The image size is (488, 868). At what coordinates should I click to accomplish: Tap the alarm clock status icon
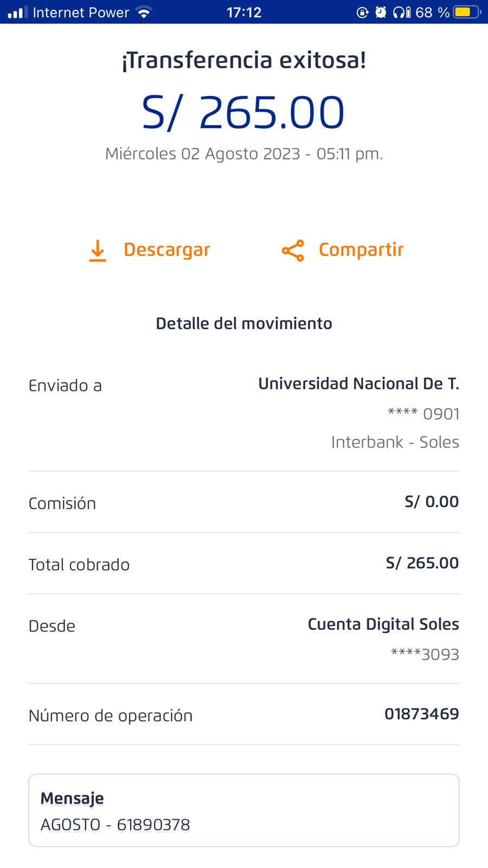point(381,12)
